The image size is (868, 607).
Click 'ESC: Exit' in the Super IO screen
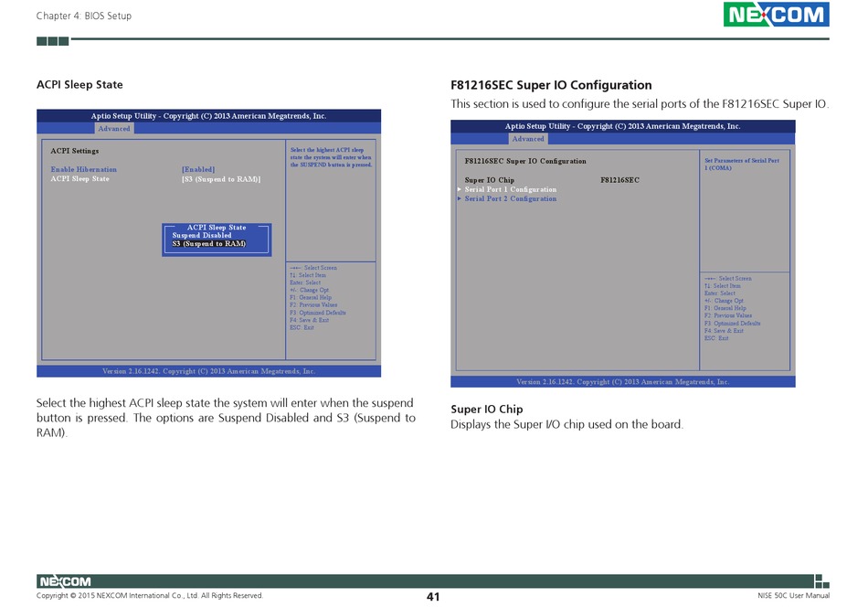coord(716,338)
